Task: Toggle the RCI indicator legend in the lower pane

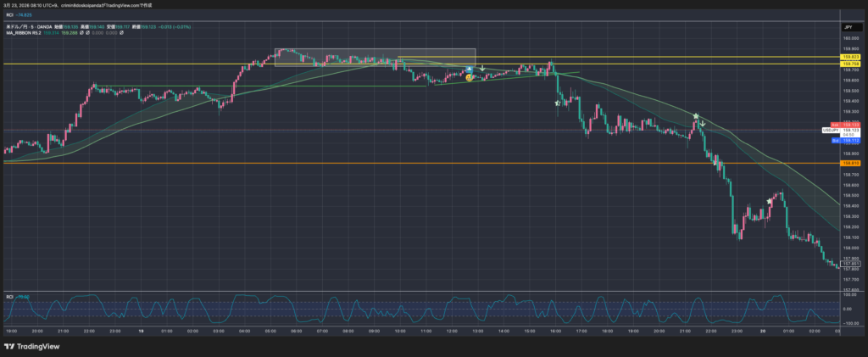Action: click(10, 297)
